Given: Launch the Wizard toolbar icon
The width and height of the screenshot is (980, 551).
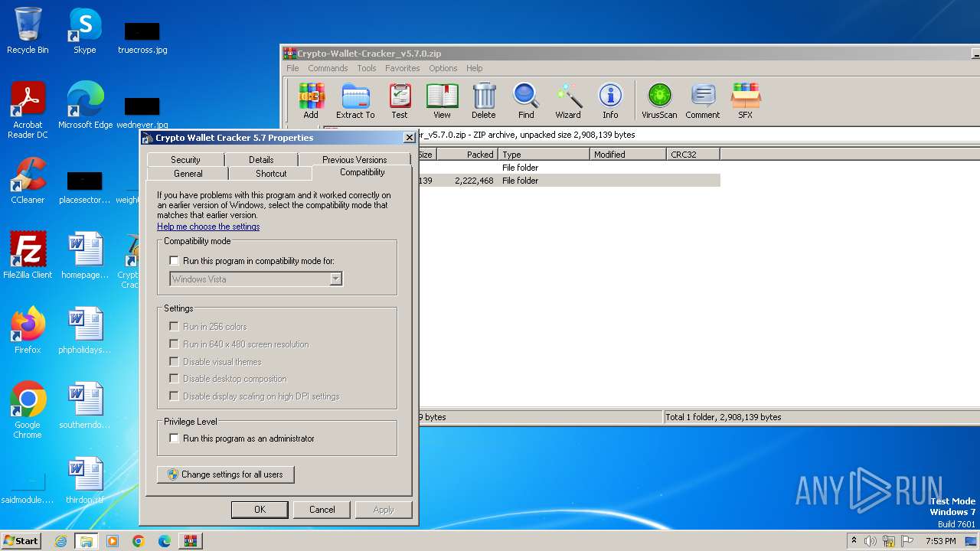Looking at the screenshot, I should coord(568,100).
